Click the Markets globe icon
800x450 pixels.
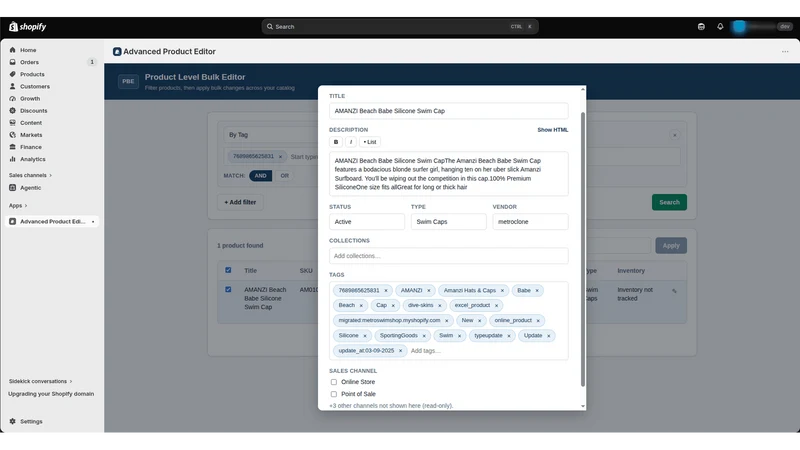pyautogui.click(x=12, y=135)
